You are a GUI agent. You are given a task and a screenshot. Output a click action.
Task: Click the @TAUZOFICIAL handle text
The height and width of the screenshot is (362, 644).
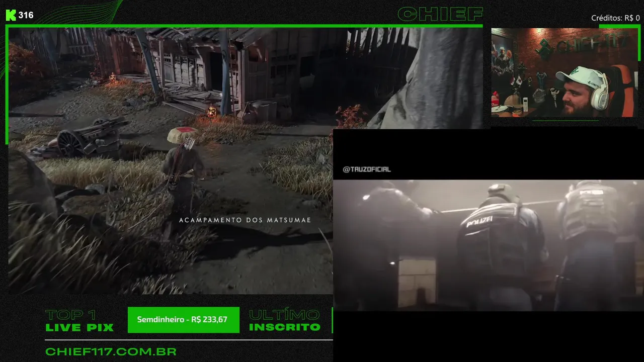tap(367, 169)
